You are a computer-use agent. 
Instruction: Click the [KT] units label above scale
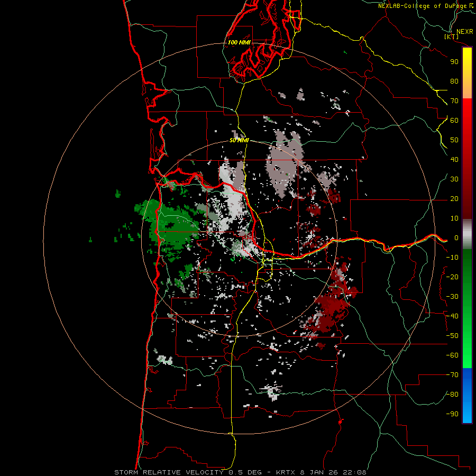[x=451, y=36]
